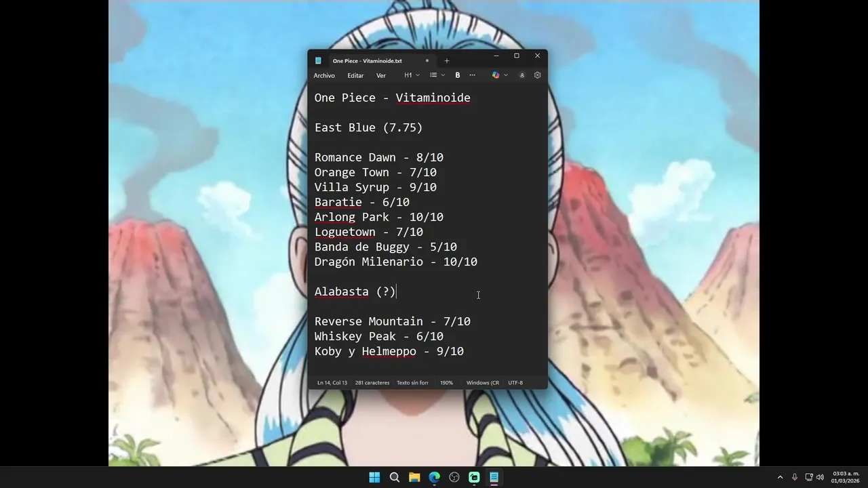Open Microsoft Edge from the taskbar
Screen dimensions: 868x488
tap(435, 477)
